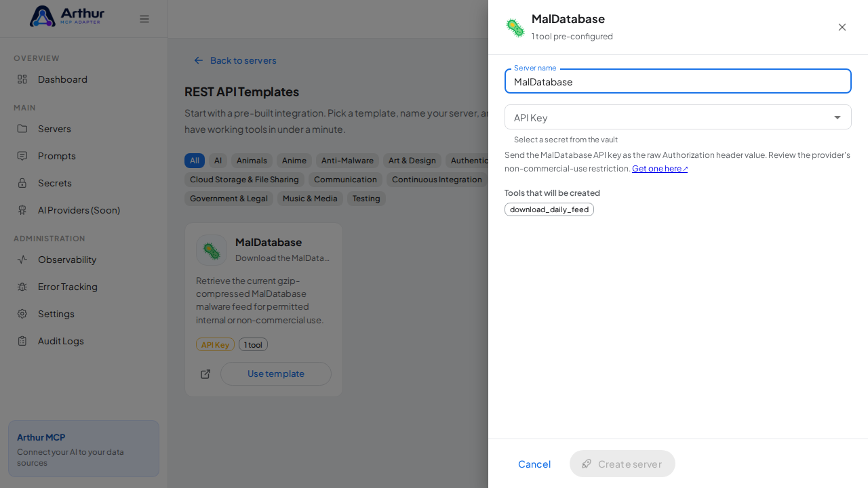Filter templates by Continuous Integration

coord(437,180)
